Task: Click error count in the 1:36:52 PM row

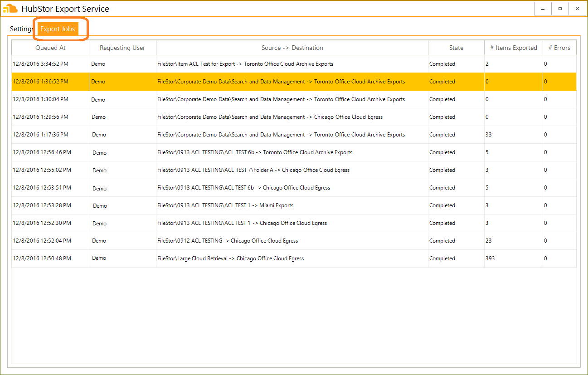Action: click(545, 82)
